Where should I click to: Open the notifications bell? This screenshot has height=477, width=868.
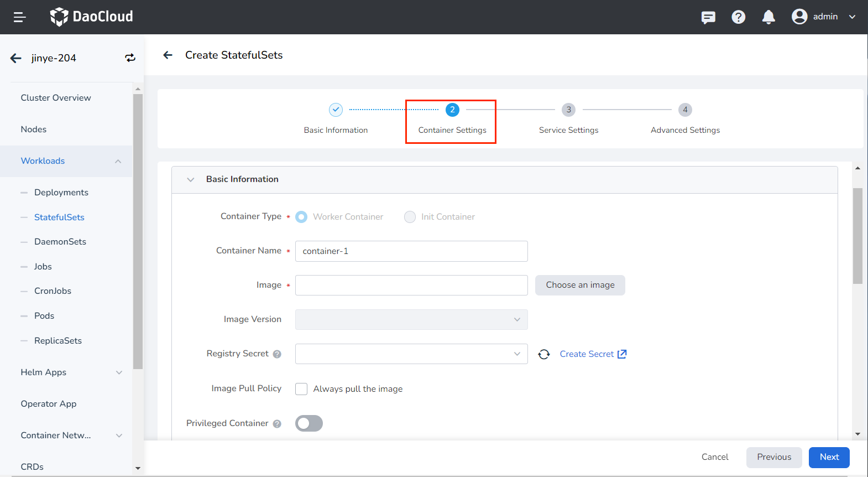point(768,17)
